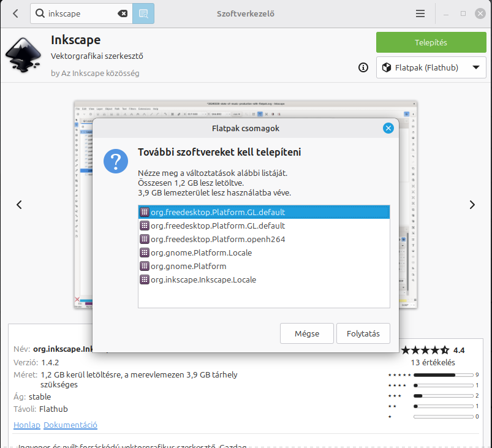
Task: Open the hamburger menu in the title bar
Action: pos(420,13)
